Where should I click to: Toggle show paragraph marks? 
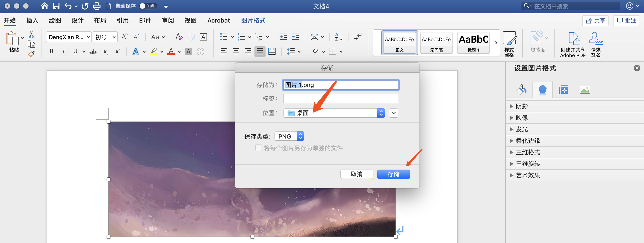coord(358,37)
